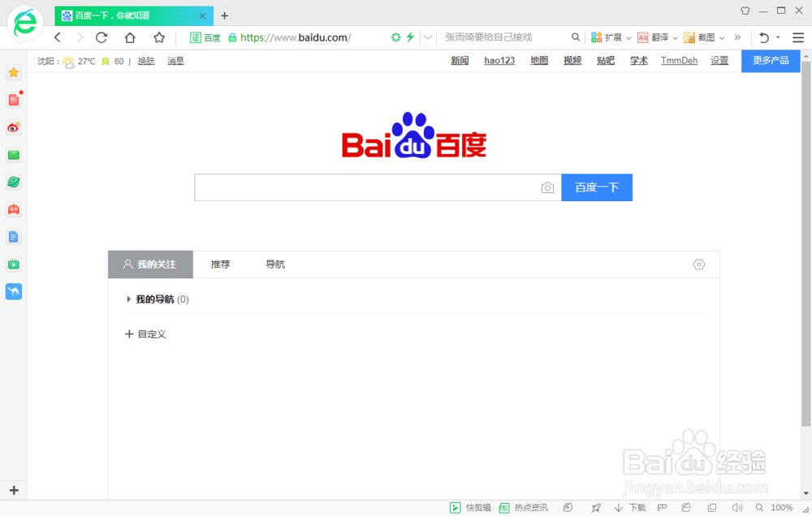Open the Weibo sidebar icon
This screenshot has height=516, width=812.
(x=13, y=127)
